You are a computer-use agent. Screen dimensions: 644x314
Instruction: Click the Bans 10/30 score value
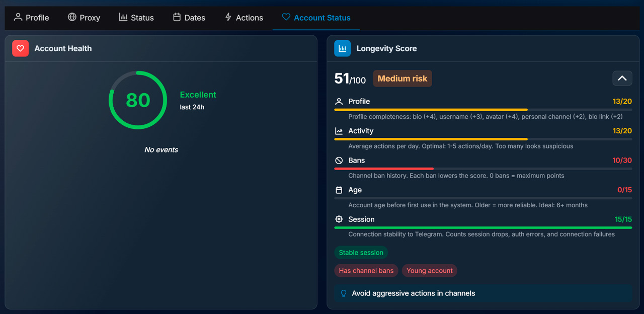[622, 161]
